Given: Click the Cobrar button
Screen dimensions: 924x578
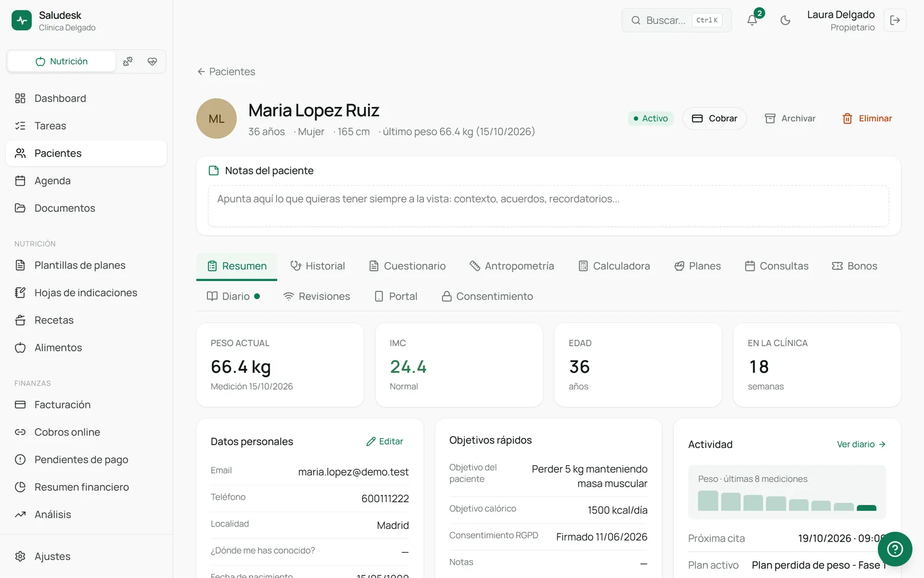Looking at the screenshot, I should point(714,118).
